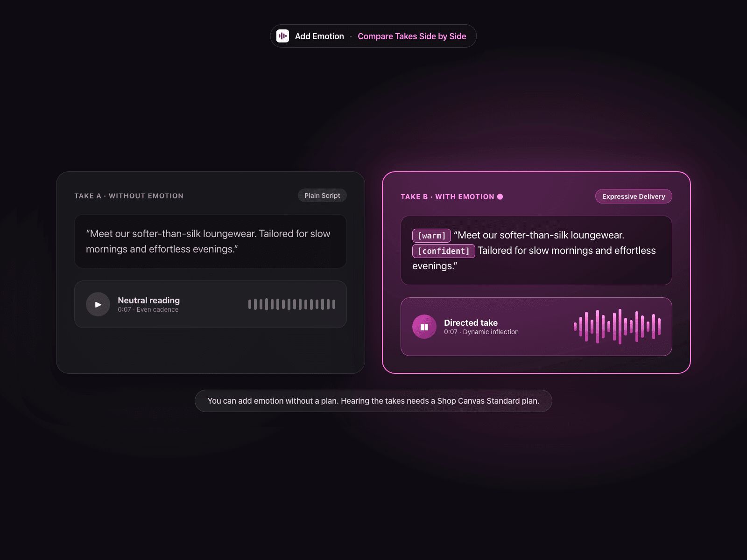Click the 'TAKE A · WITHOUT EMOTION' heading
This screenshot has height=560, width=747.
point(129,196)
